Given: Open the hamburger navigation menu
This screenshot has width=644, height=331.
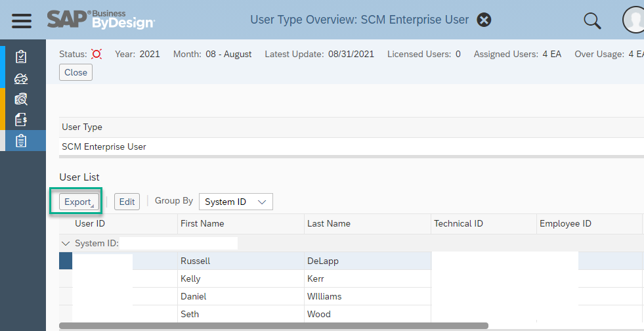Looking at the screenshot, I should [22, 20].
